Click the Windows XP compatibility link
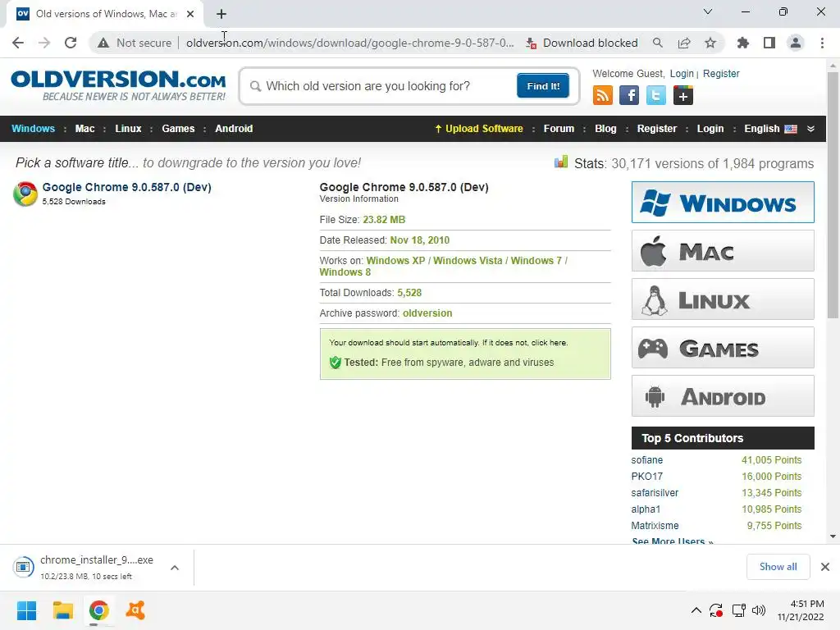The image size is (840, 630). click(395, 260)
